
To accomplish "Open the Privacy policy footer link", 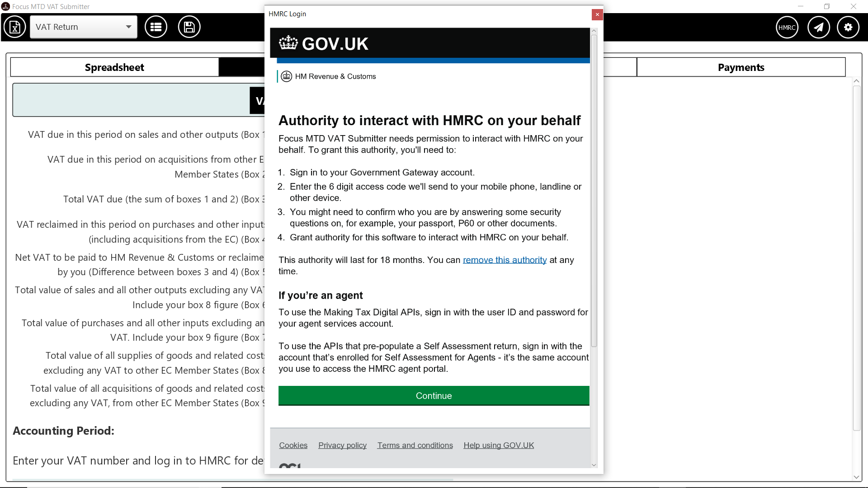I will pos(342,446).
